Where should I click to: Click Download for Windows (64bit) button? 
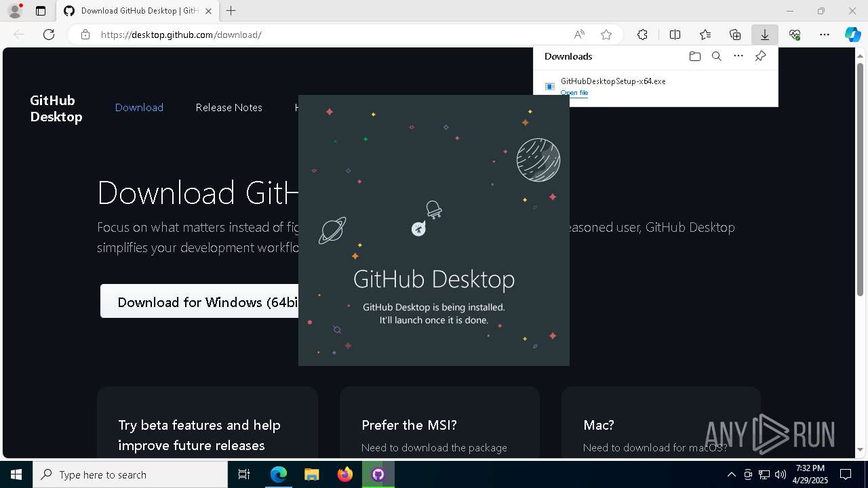[199, 302]
